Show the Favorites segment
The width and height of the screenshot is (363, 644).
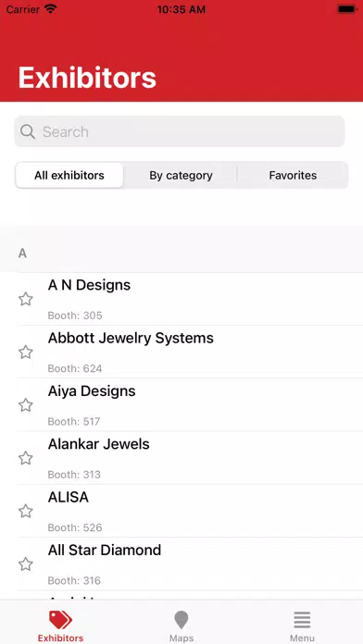[293, 176]
